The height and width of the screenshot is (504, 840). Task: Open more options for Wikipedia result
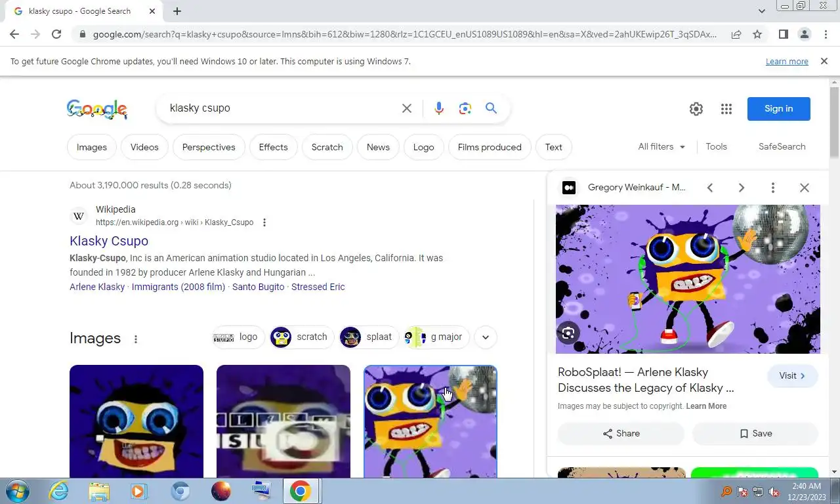click(264, 222)
